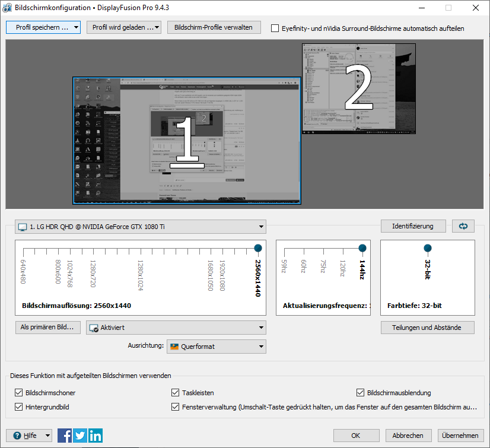The image size is (490, 448).
Task: Click the 1280x1024 resolution label
Action: click(x=141, y=275)
